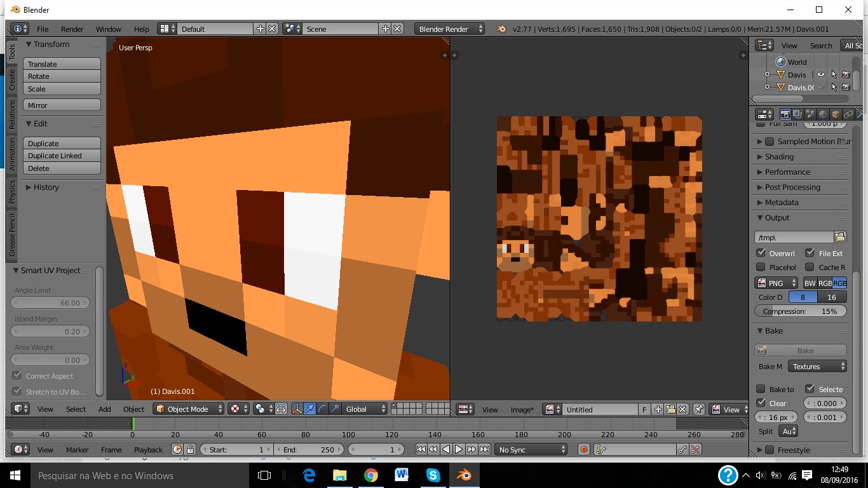Open the Object Mode dropdown
The height and width of the screenshot is (488, 868).
[189, 409]
